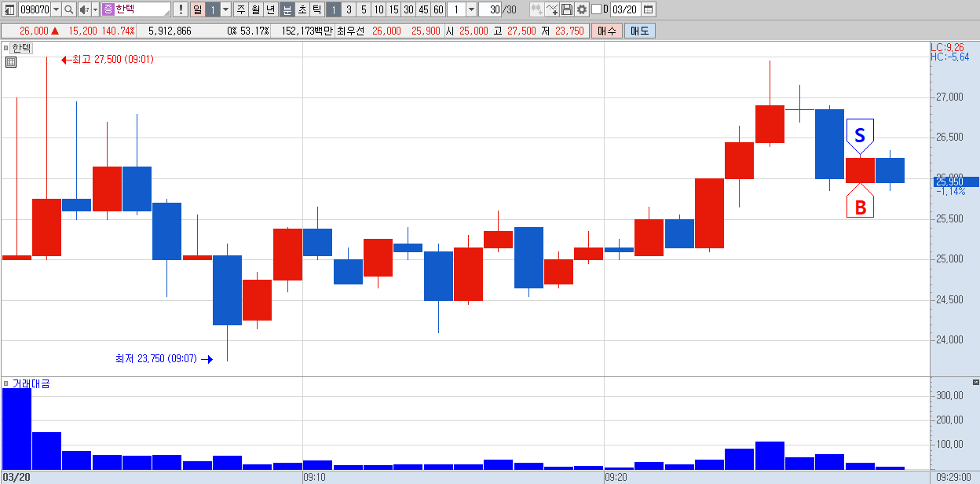The image size is (980, 484).
Task: Click small square icon beside 거래대금 label
Action: [6, 383]
